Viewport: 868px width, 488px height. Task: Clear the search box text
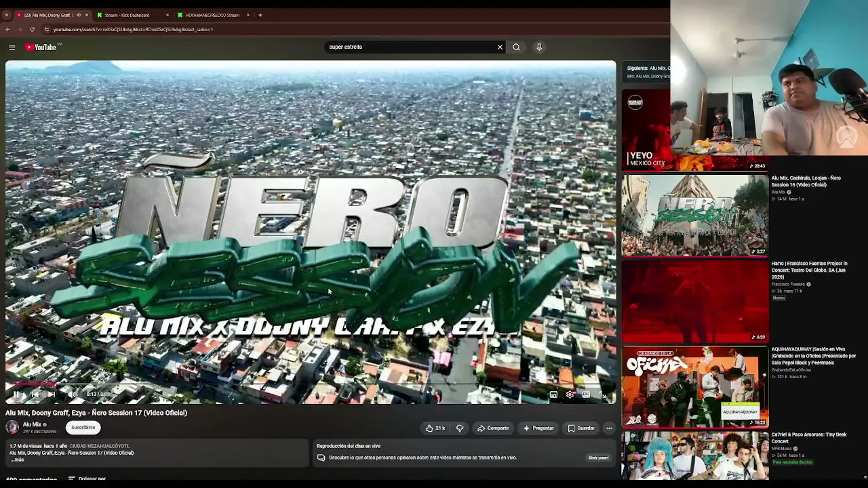click(x=500, y=47)
